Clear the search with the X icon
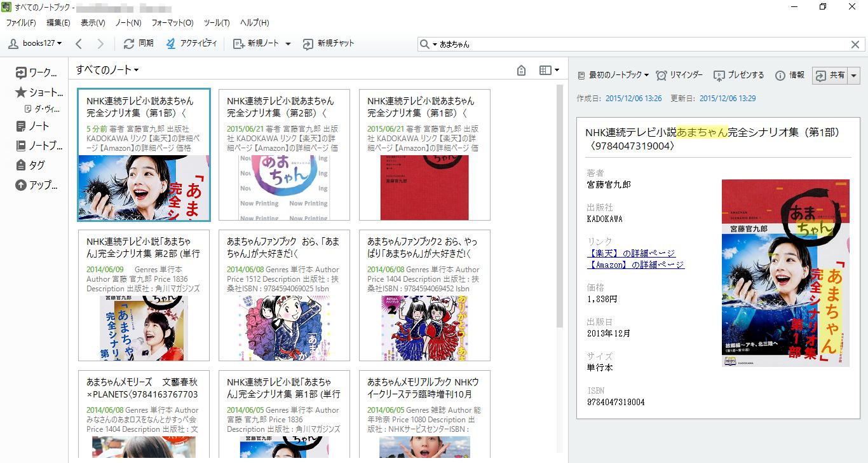Viewport: 868px width, 463px height. (x=855, y=45)
